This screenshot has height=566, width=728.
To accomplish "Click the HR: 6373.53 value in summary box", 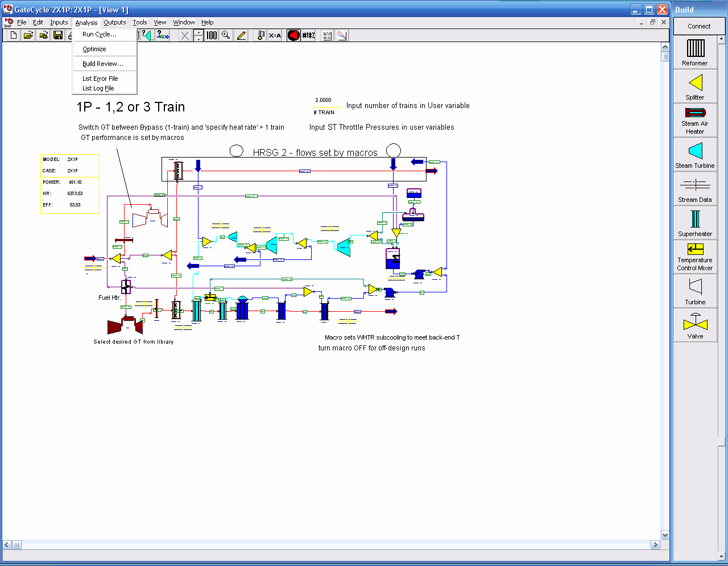I will click(75, 193).
